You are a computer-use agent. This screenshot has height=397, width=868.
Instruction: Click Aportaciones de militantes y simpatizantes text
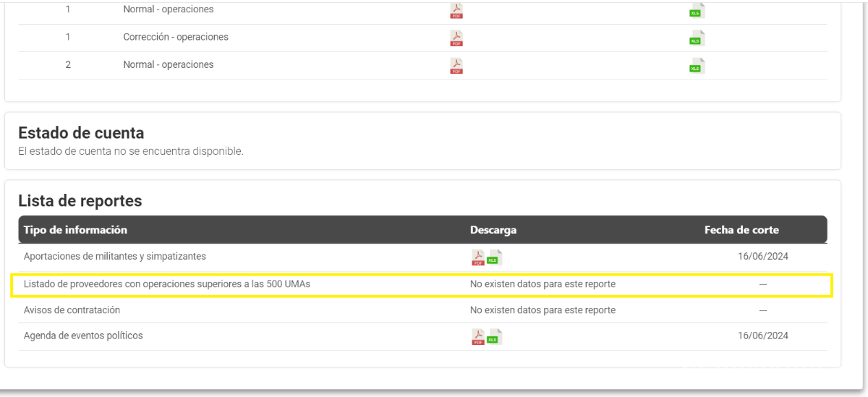pyautogui.click(x=114, y=256)
